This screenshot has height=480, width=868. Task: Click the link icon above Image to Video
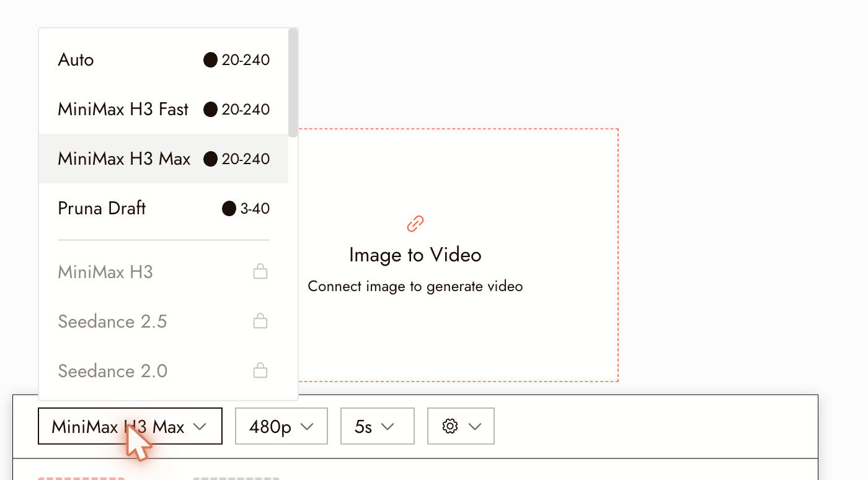pyautogui.click(x=415, y=224)
